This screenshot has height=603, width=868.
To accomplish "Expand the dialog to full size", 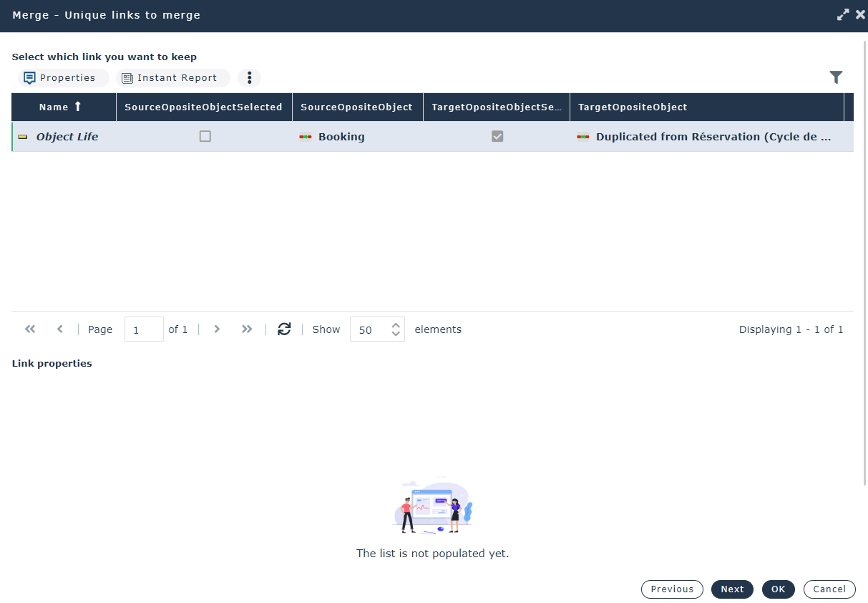I will (843, 15).
